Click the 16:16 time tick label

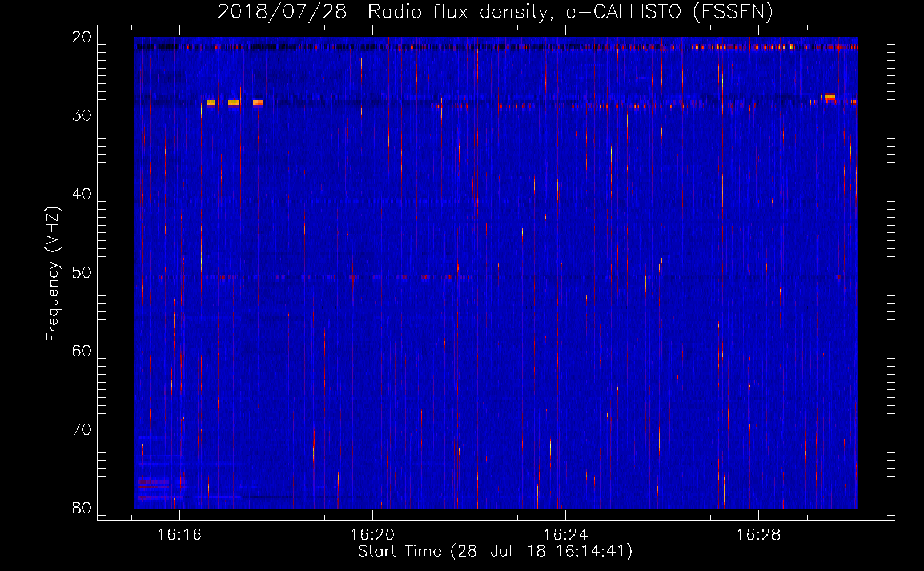click(180, 534)
